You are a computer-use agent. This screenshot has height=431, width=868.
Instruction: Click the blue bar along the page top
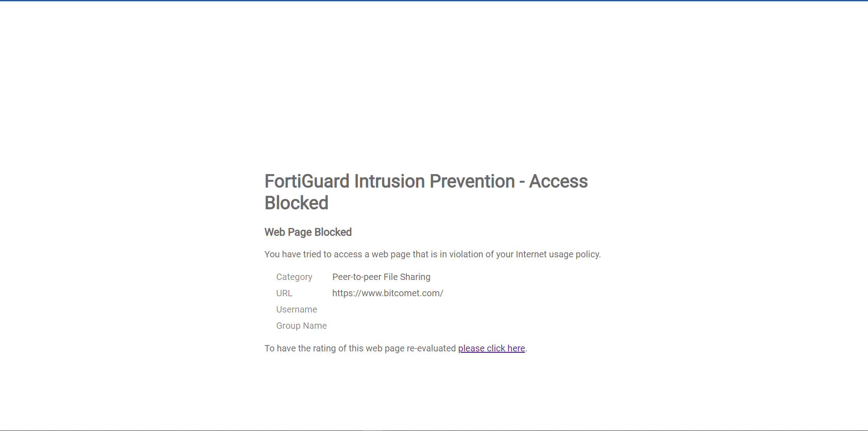tap(434, 0)
